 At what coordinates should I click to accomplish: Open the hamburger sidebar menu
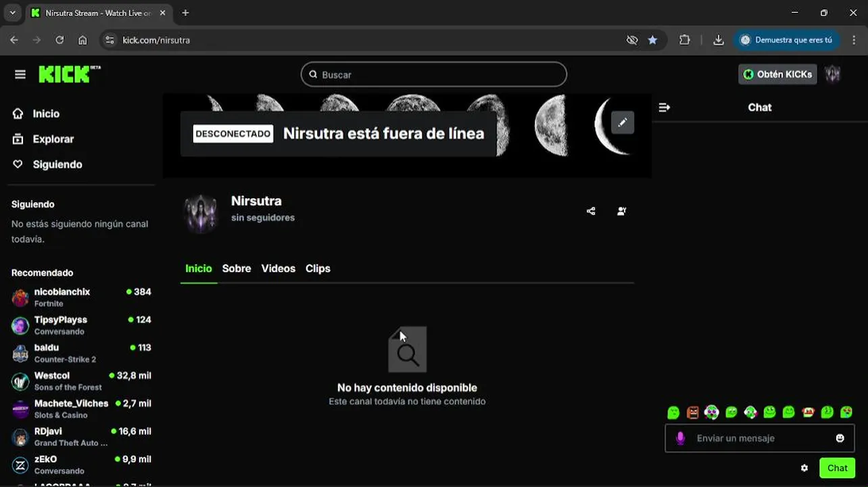[x=20, y=74]
